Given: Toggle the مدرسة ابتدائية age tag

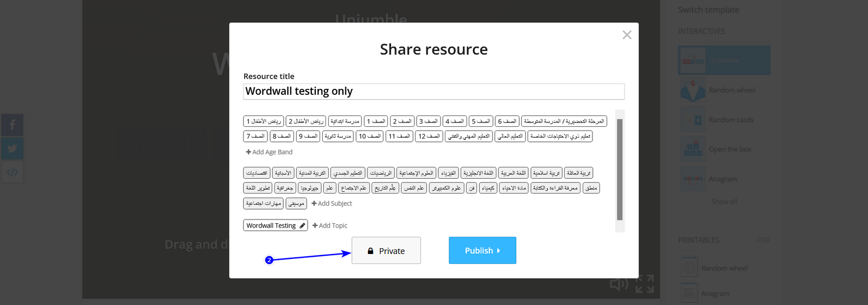Looking at the screenshot, I should (345, 121).
